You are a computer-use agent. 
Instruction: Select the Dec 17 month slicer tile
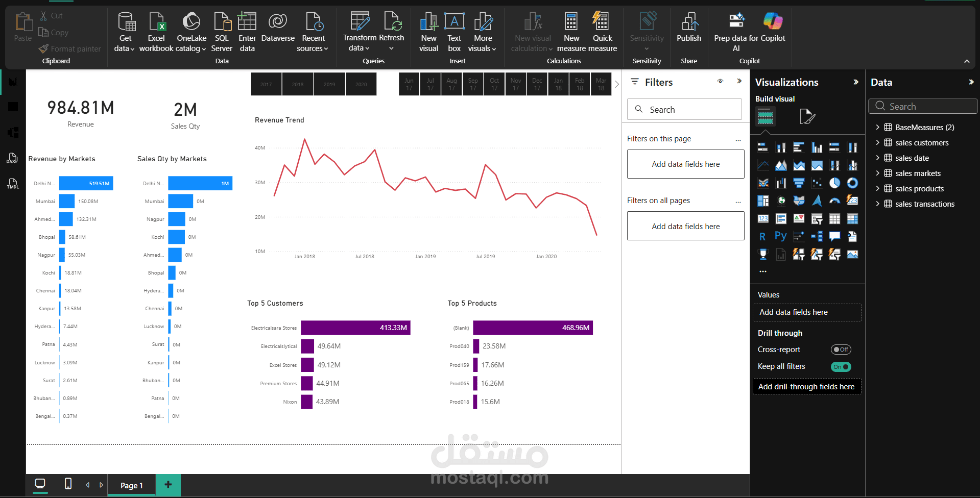[x=537, y=84]
